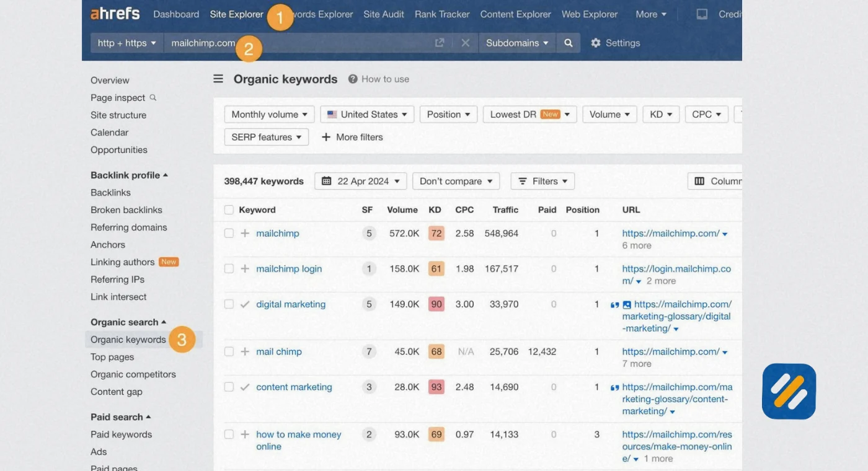
Task: Open Web Explorer in top navigation
Action: (x=590, y=14)
